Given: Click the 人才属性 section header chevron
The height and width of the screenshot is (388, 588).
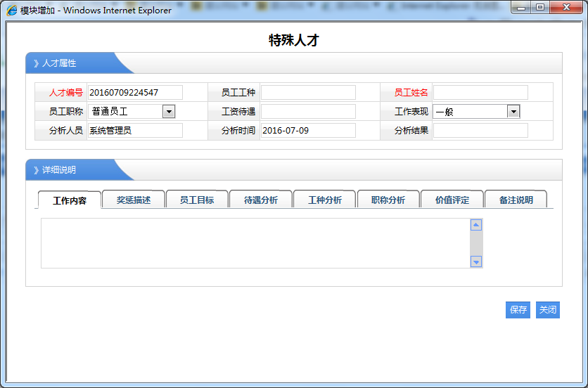Looking at the screenshot, I should point(36,63).
